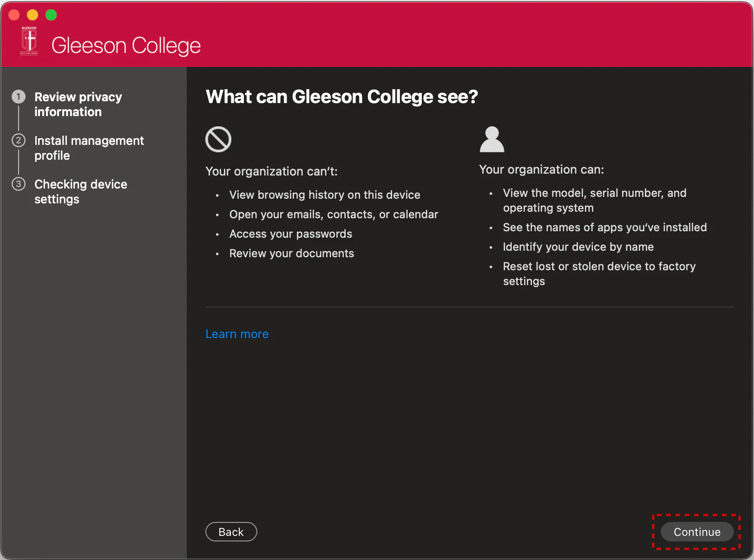Click Reset lost or stolen device item
754x560 pixels.
click(x=599, y=273)
